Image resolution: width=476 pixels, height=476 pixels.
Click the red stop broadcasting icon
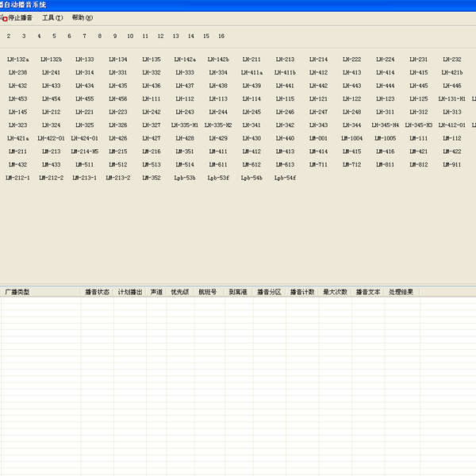5,19
